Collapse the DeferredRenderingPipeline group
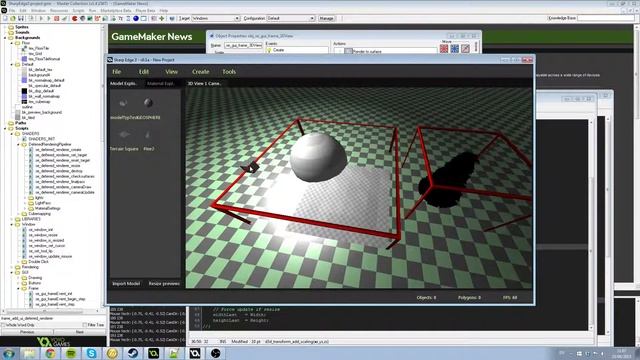The height and width of the screenshot is (360, 640). [x=19, y=144]
